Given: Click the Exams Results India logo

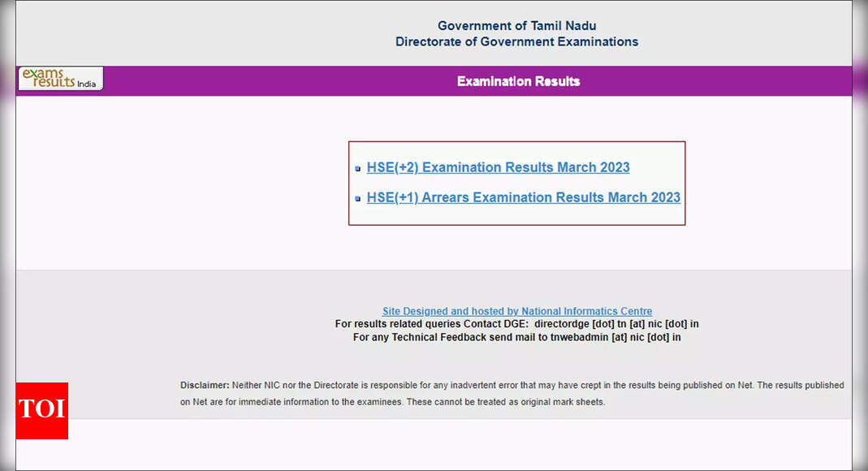Looking at the screenshot, I should click(60, 79).
